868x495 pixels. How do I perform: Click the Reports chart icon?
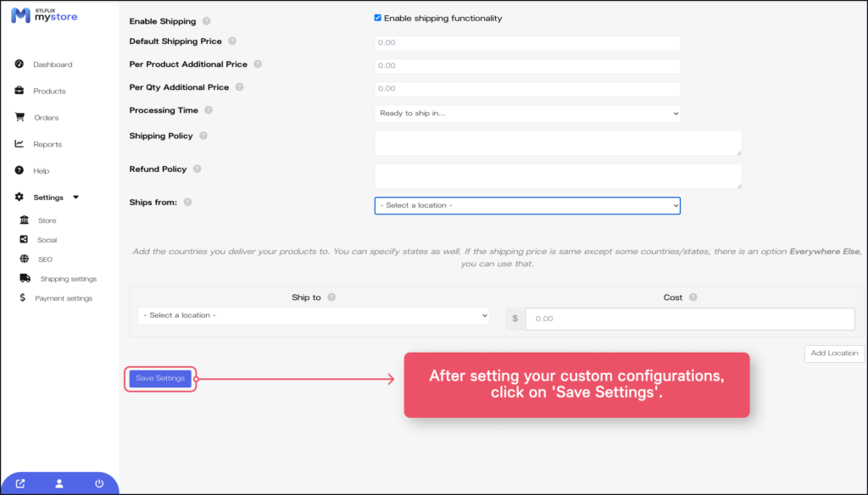click(x=19, y=144)
